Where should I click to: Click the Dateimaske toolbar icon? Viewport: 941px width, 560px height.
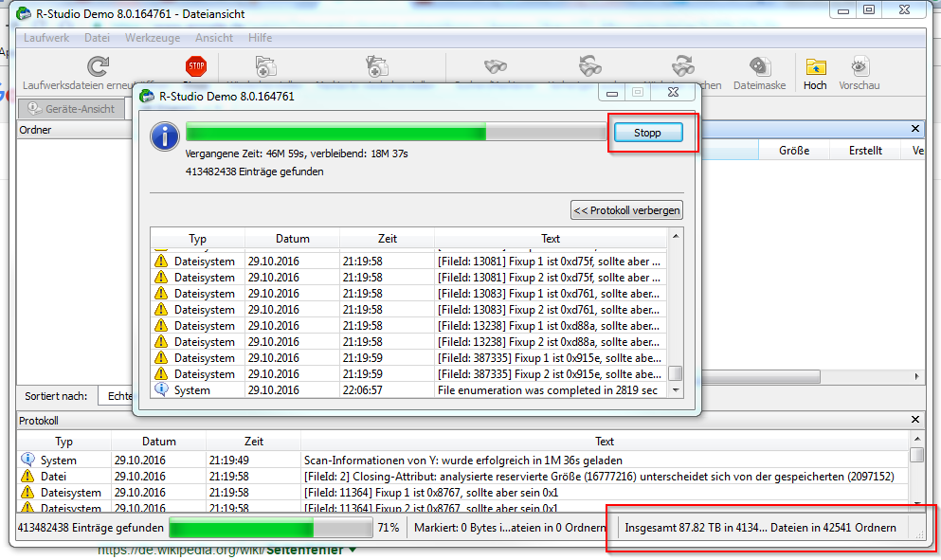[759, 66]
